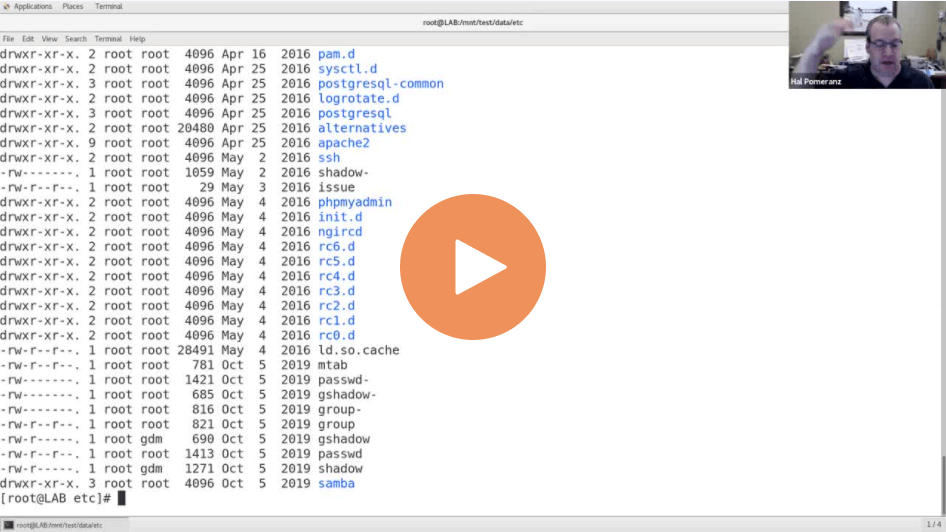Viewport: 946px width, 532px height.
Task: Open the terminal Edit menu
Action: click(x=27, y=39)
